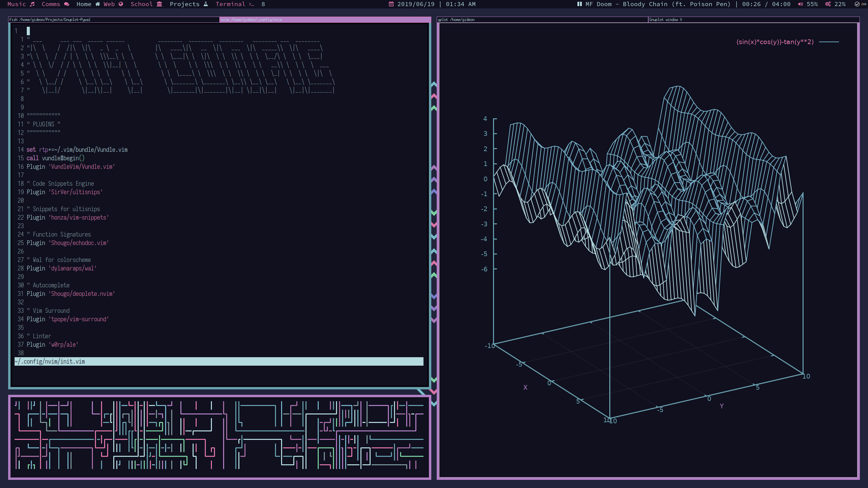Click the song time 00:26 / 04:00

[766, 4]
